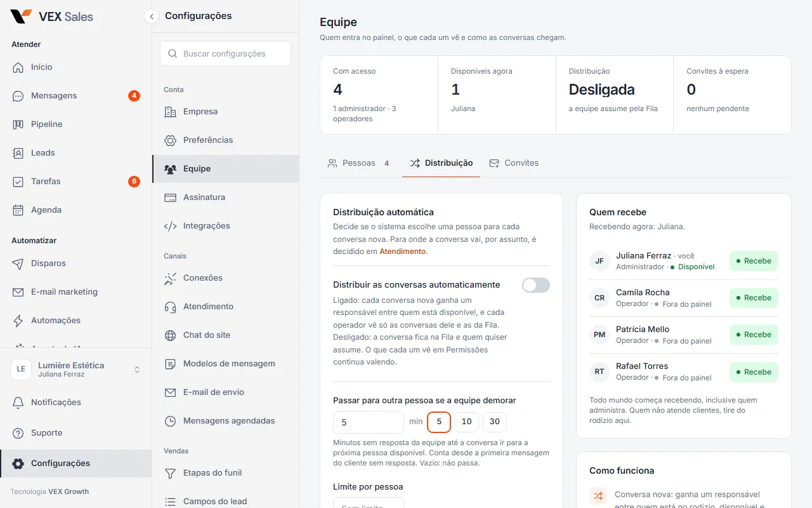Open Disparos via the paper plane icon
Image resolution: width=812 pixels, height=508 pixels.
point(18,264)
